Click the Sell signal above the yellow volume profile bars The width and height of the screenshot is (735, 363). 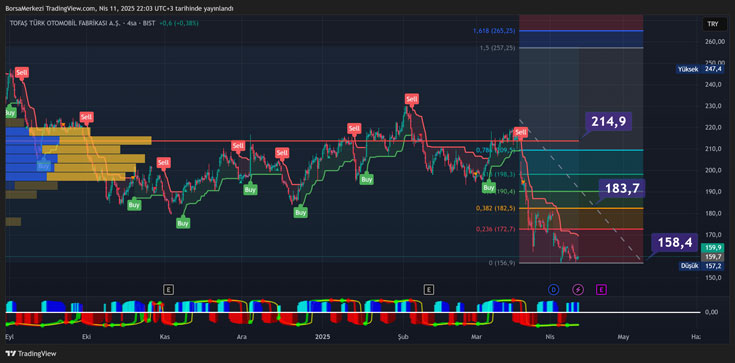(x=86, y=117)
